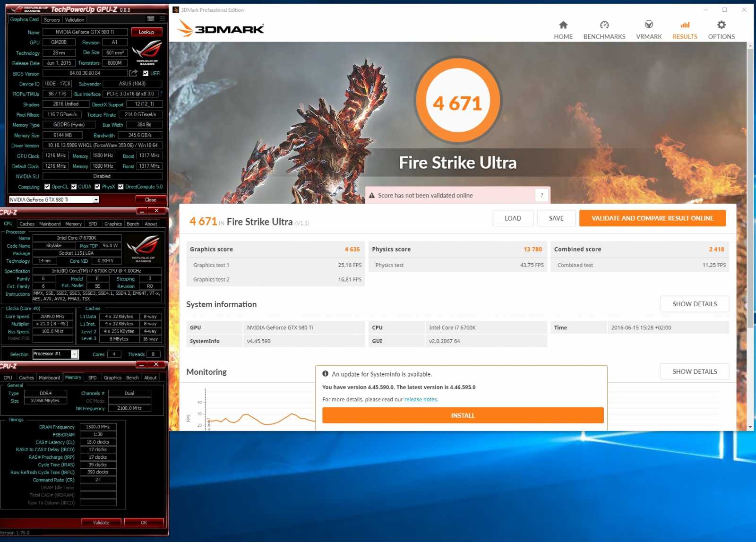Select the GPU-Z Graphics Card tab
Viewport: 756px width, 542px height.
[x=25, y=19]
